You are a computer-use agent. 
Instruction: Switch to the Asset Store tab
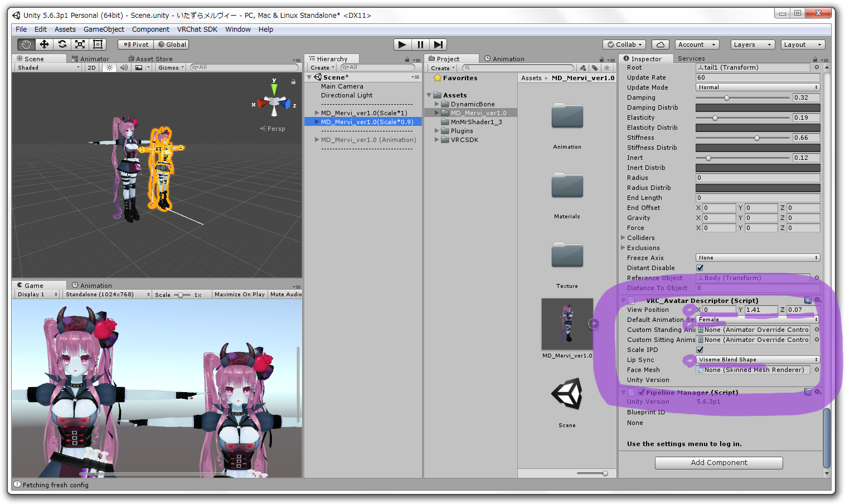coord(150,59)
